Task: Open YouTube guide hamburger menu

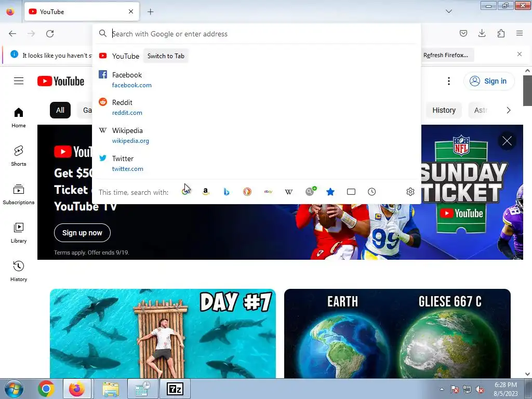Action: 19,81
